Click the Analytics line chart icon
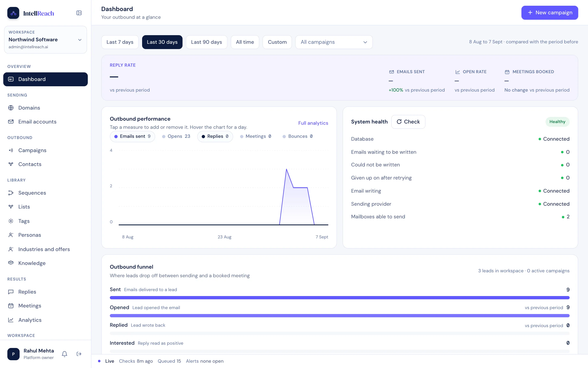 pos(11,320)
